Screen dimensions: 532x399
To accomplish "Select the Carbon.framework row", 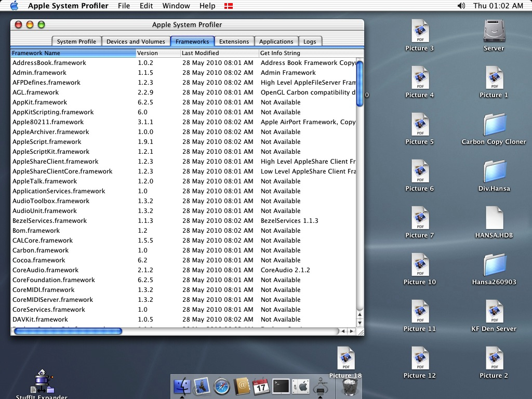I will pyautogui.click(x=183, y=250).
